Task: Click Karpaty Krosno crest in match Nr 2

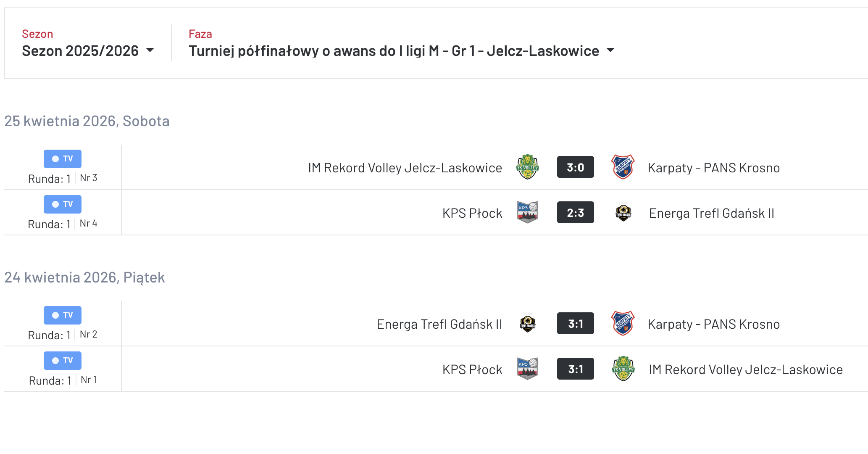Action: pos(623,323)
